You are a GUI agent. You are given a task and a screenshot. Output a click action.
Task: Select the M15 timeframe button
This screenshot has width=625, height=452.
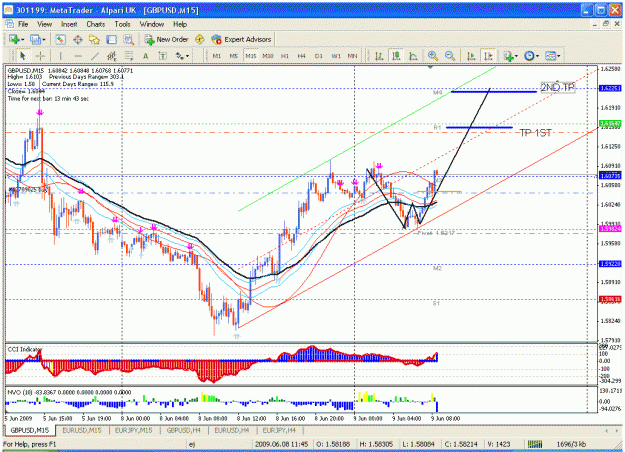251,56
